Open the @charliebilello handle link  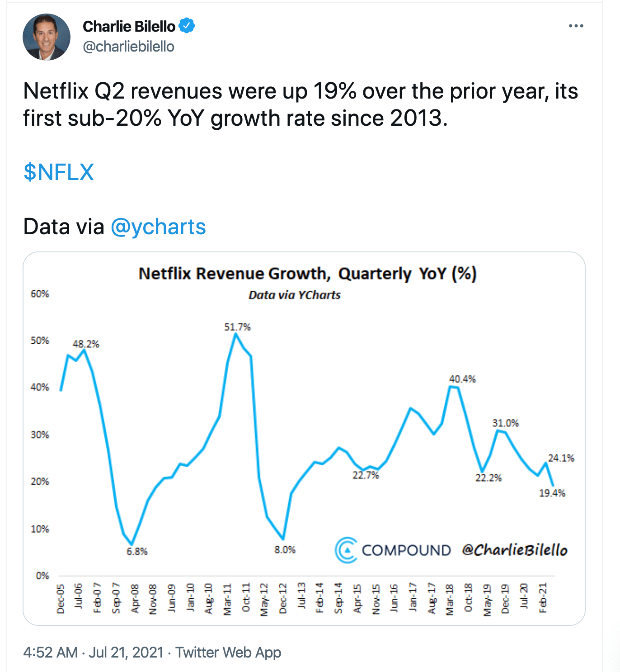click(x=128, y=47)
